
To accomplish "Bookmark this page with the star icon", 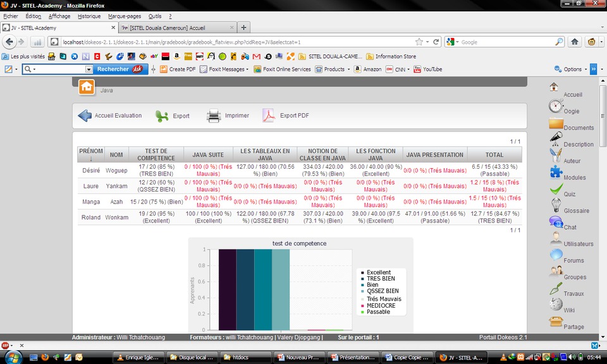I will pos(419,42).
